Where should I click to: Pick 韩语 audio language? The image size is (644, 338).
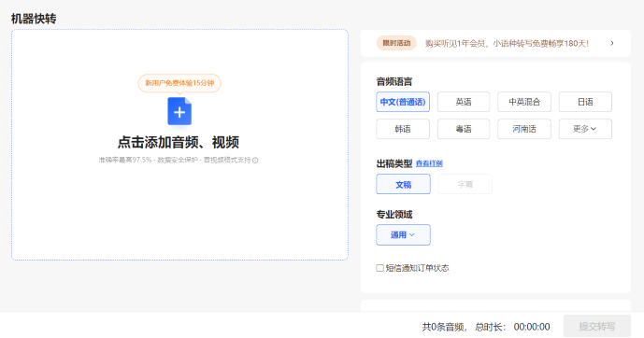(403, 129)
